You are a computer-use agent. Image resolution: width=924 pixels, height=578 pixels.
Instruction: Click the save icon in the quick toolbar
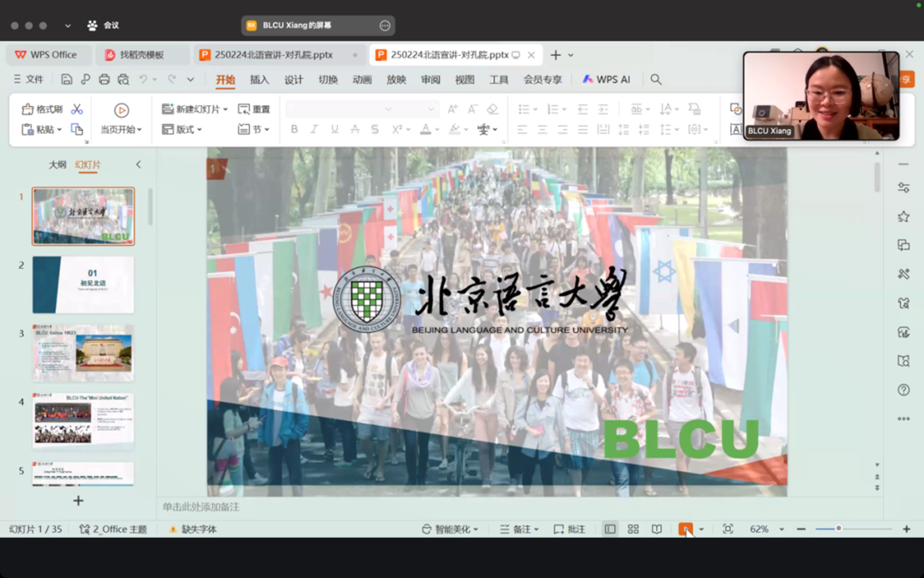(67, 79)
